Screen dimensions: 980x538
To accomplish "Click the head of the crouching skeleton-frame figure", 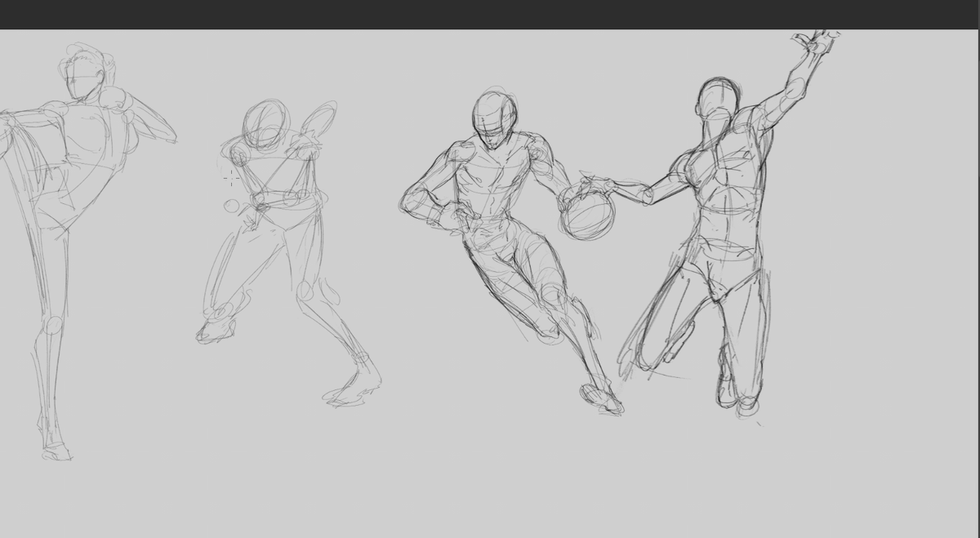I will pyautogui.click(x=266, y=125).
